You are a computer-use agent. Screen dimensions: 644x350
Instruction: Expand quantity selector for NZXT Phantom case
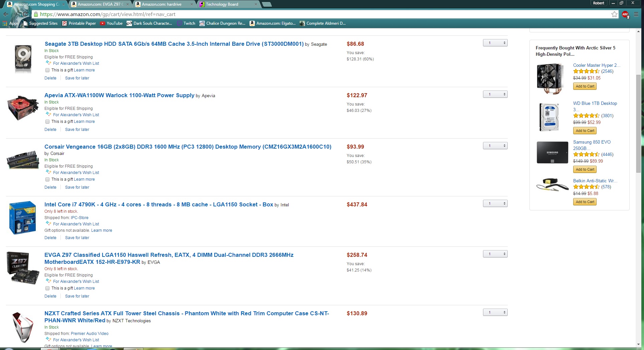click(x=495, y=313)
